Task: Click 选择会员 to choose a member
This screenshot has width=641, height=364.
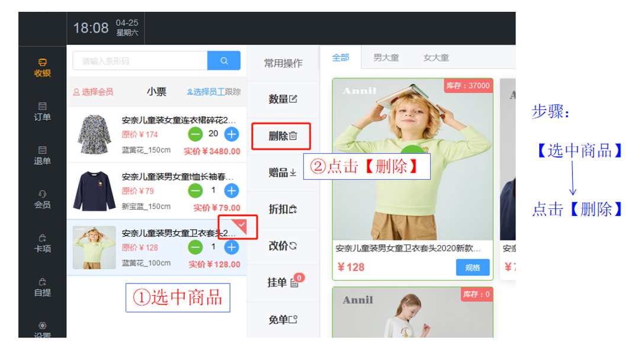Action: tap(93, 92)
